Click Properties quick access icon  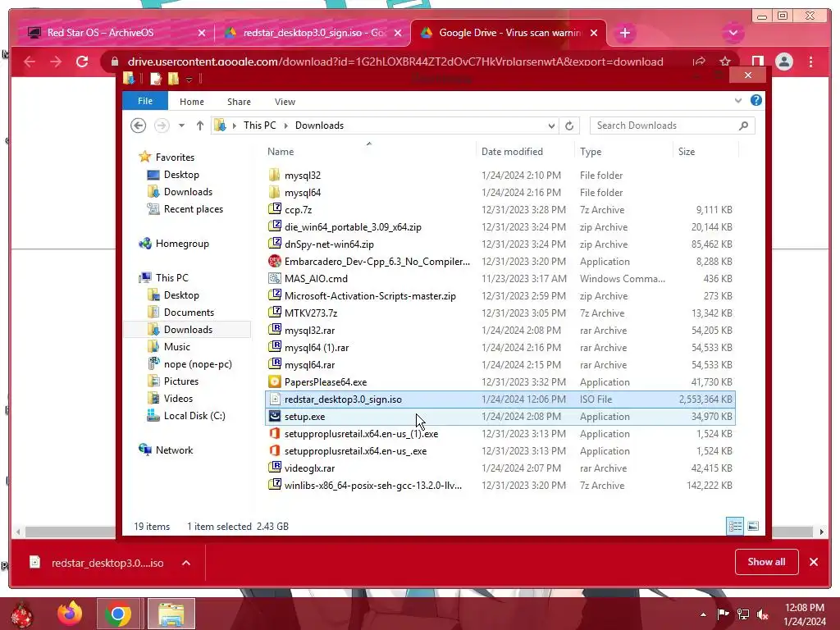(x=156, y=79)
